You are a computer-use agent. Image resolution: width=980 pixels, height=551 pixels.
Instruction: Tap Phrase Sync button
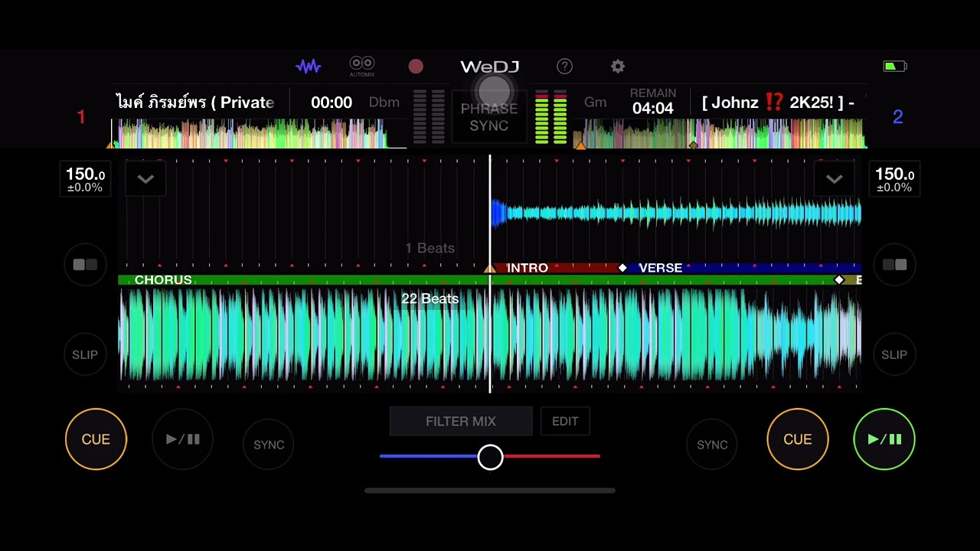click(x=489, y=117)
